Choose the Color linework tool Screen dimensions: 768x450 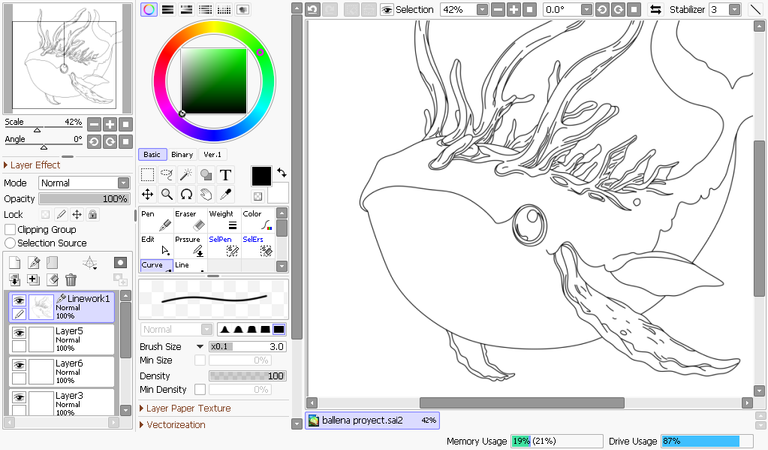pyautogui.click(x=258, y=220)
